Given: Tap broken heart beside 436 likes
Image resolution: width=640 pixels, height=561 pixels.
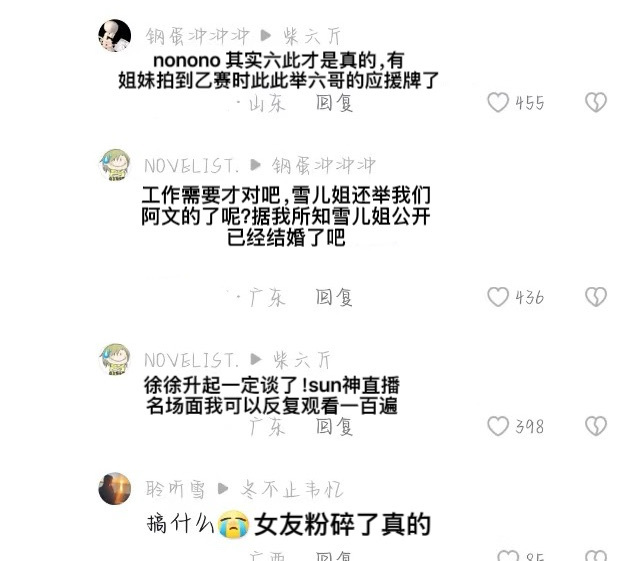Looking at the screenshot, I should [596, 297].
